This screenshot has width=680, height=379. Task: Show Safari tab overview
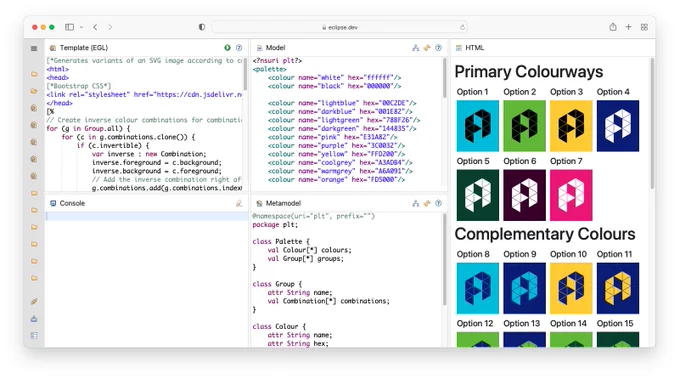point(644,27)
